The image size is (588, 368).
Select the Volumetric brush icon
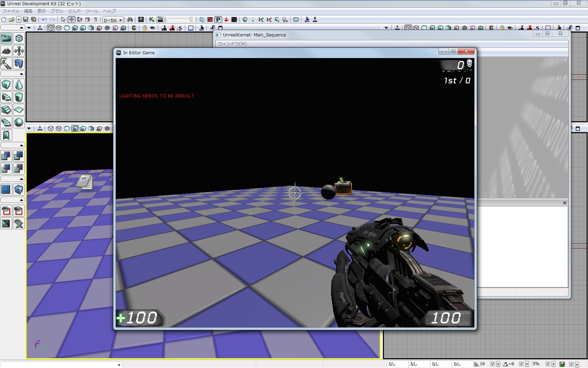6,135
